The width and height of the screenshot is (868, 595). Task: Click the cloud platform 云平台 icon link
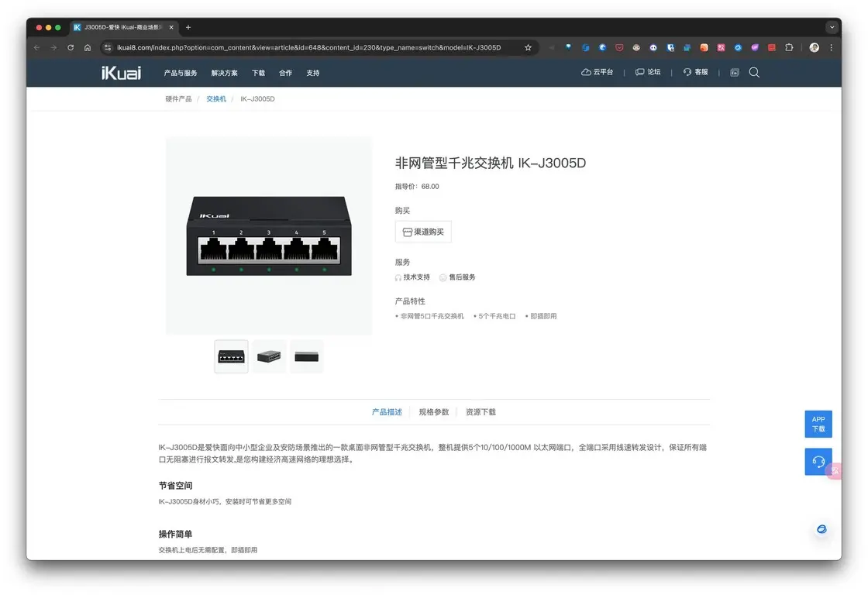tap(597, 72)
